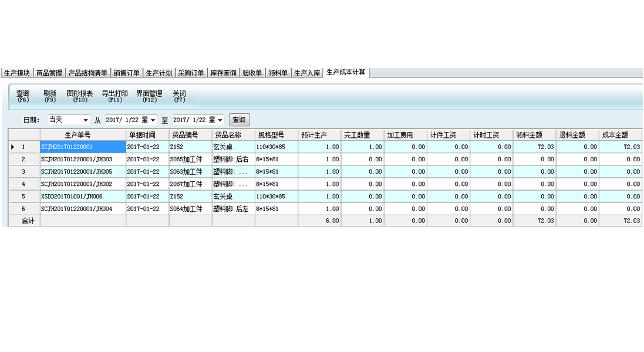Close the view using 关闭 (F7)
Viewport: 644px width, 352px height.
(179, 96)
